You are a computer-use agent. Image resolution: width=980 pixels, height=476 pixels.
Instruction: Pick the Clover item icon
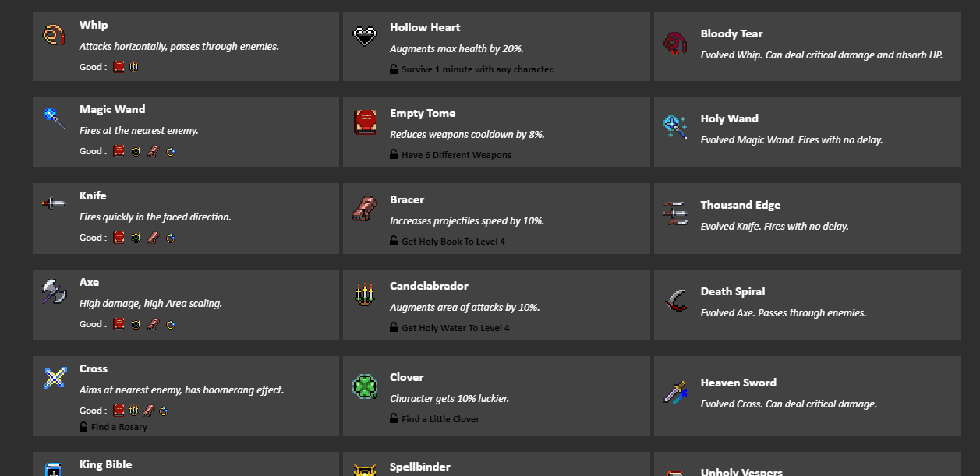(365, 386)
